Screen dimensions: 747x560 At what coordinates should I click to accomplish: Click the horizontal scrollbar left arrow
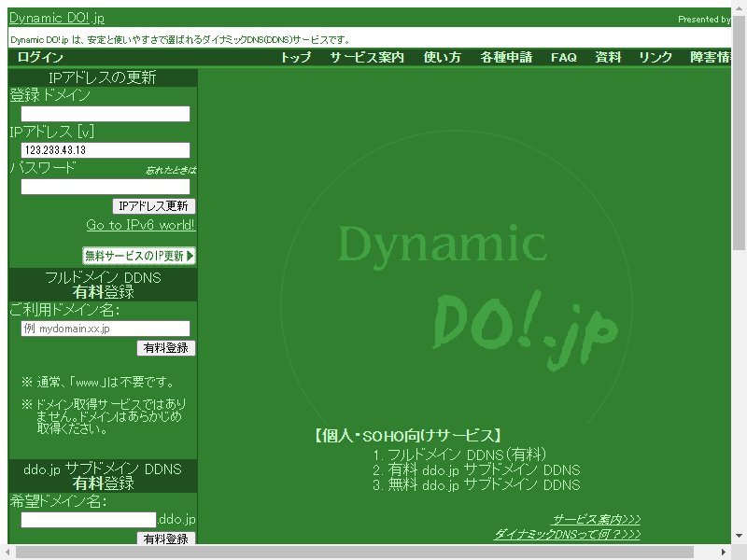[x=7, y=552]
